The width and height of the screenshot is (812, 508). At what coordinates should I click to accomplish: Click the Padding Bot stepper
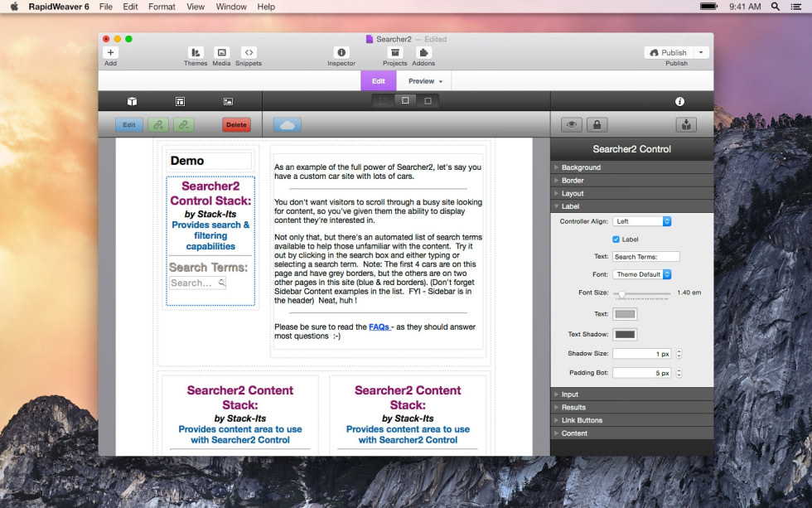click(679, 373)
